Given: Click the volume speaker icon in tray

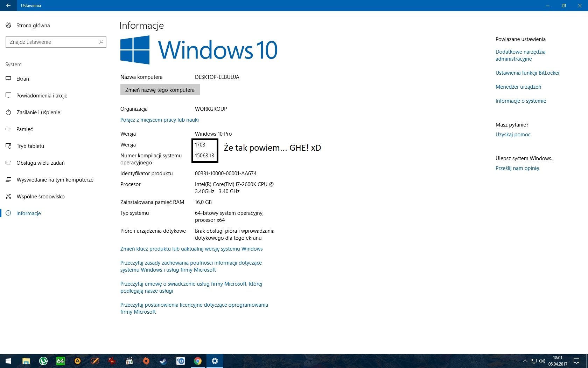Looking at the screenshot, I should click(x=542, y=361).
